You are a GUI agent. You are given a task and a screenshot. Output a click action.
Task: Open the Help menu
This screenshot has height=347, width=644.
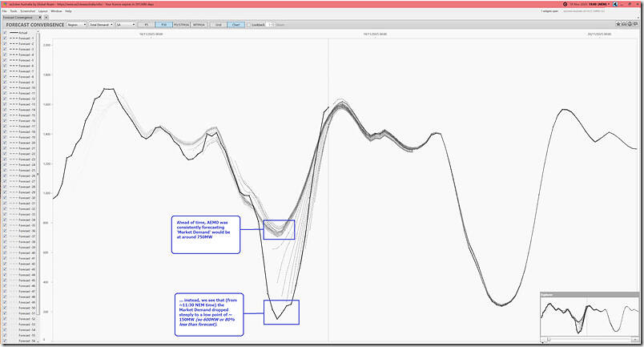point(68,11)
